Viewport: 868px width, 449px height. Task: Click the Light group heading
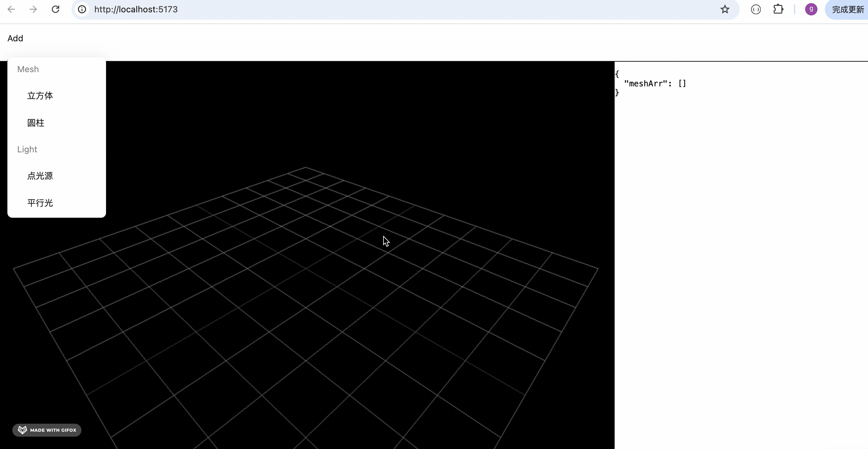(27, 149)
